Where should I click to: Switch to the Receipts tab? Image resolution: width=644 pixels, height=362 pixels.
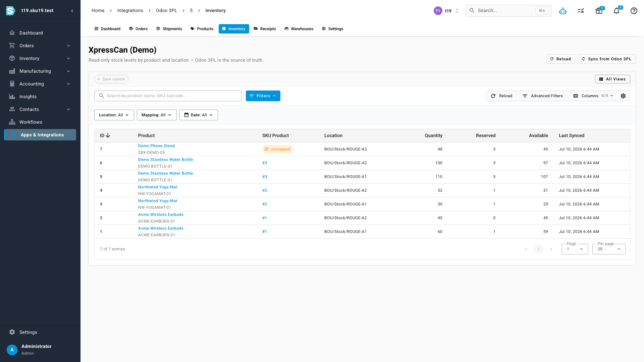265,29
